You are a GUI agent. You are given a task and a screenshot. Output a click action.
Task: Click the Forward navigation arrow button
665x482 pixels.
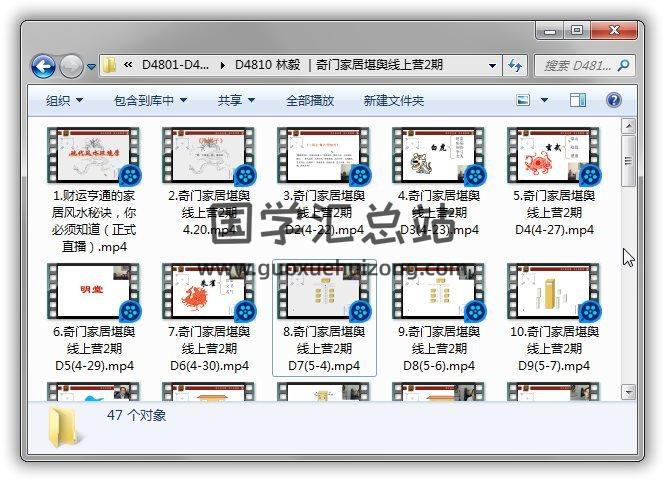pos(71,66)
